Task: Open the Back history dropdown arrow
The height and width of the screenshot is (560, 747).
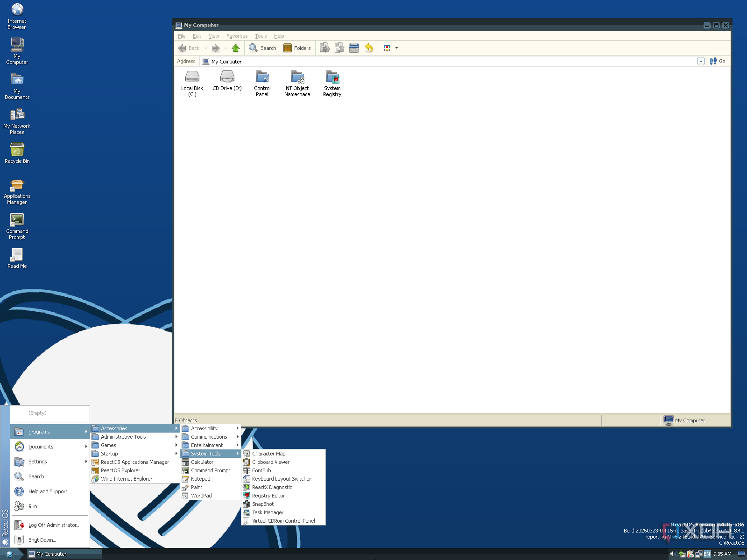Action: coord(205,48)
